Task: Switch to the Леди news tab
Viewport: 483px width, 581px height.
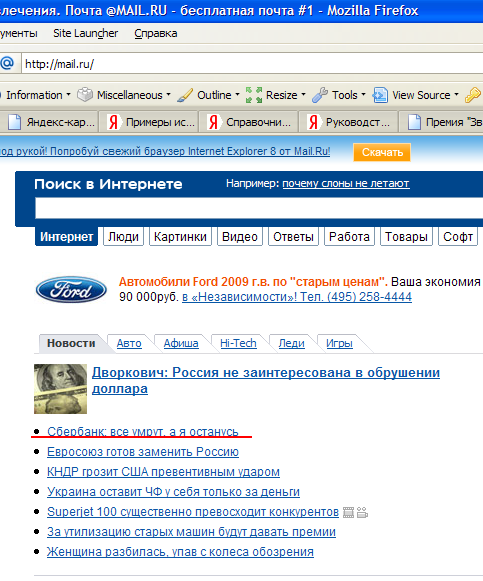Action: tap(292, 343)
